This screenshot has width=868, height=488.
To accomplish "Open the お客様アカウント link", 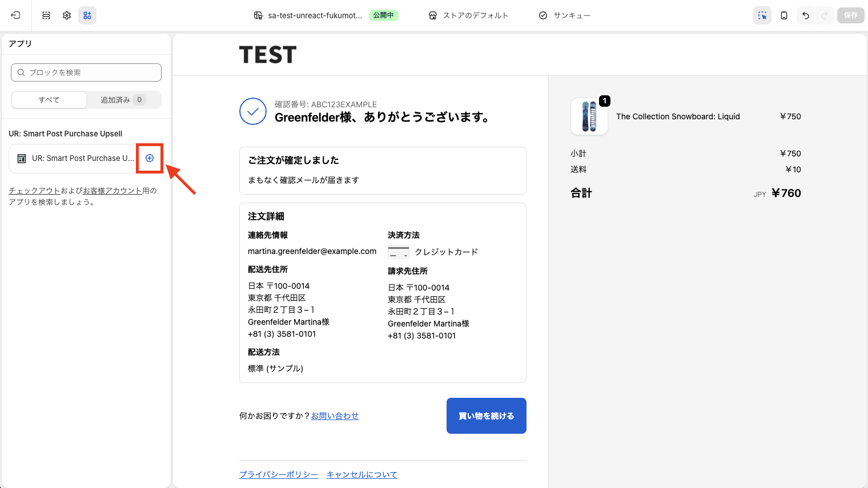I will [112, 191].
